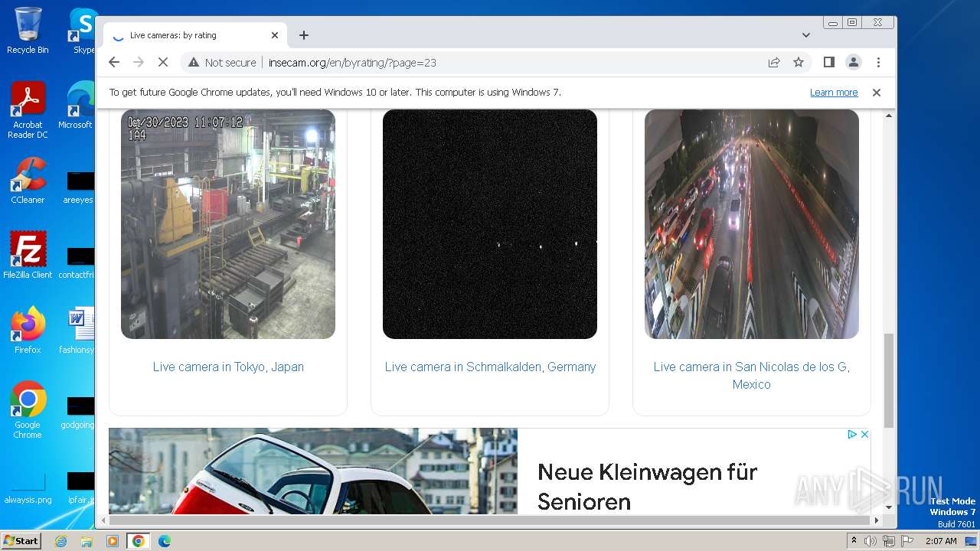Screen dimensions: 980x551
Task: Open the Chrome profile avatar menu
Action: [x=854, y=63]
